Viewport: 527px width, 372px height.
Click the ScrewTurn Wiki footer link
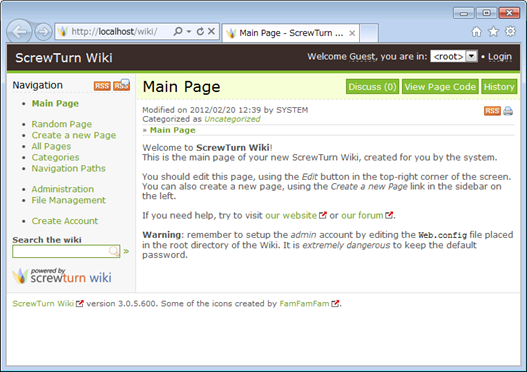43,303
